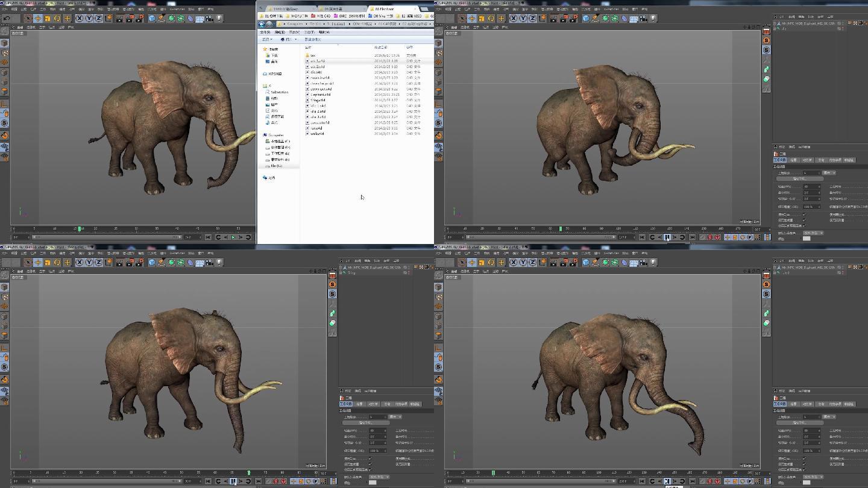Open the 工程缩放 unit dropdown in bottom-left window

coord(395,417)
